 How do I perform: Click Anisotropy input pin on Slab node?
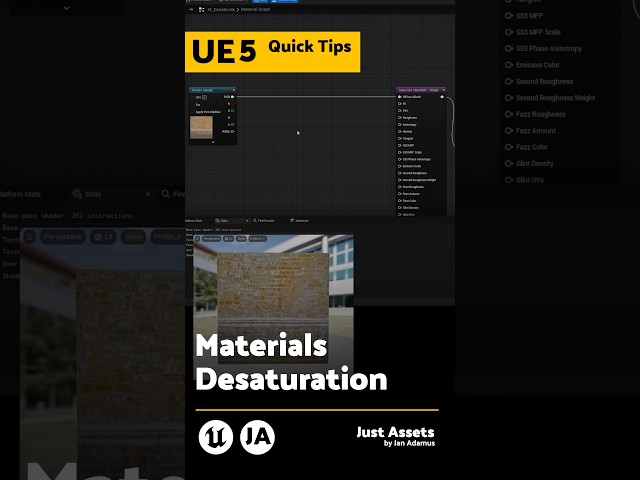(x=400, y=124)
